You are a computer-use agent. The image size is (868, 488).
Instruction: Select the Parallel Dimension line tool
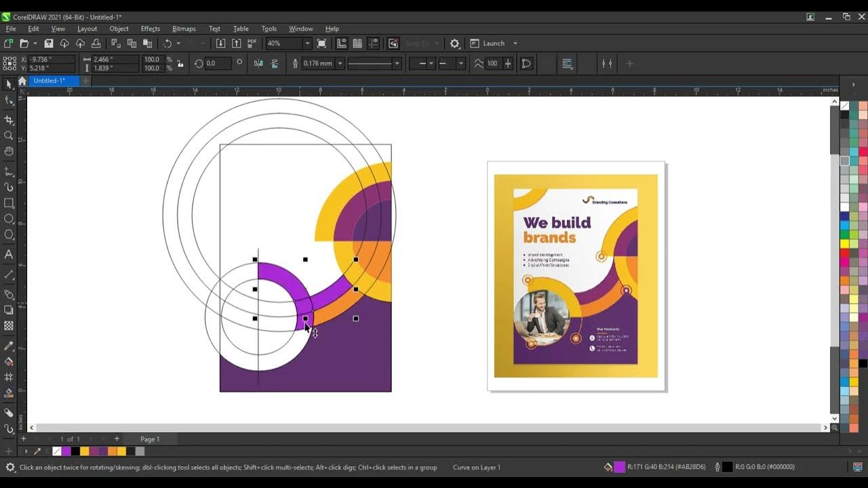pos(9,274)
